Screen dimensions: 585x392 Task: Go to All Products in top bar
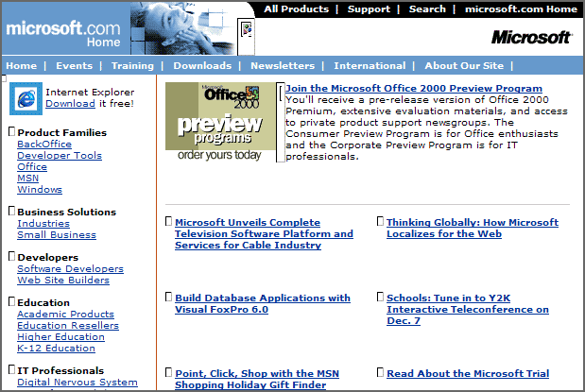[296, 9]
